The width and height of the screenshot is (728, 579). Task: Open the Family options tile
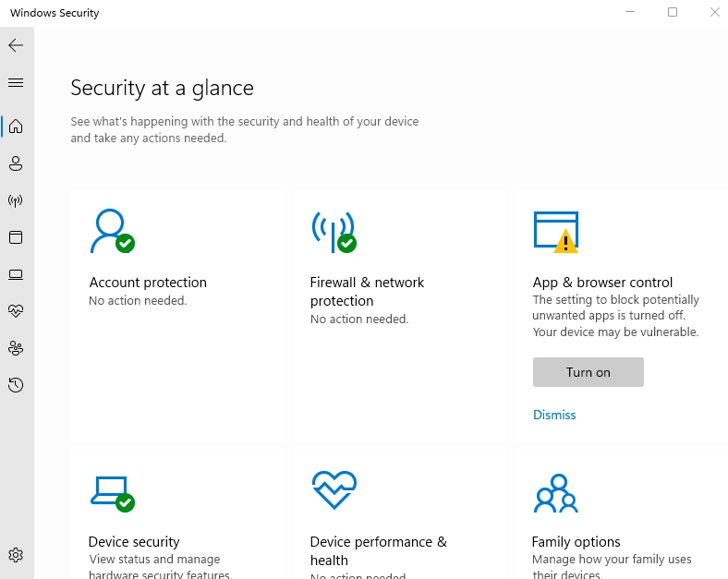pos(576,542)
